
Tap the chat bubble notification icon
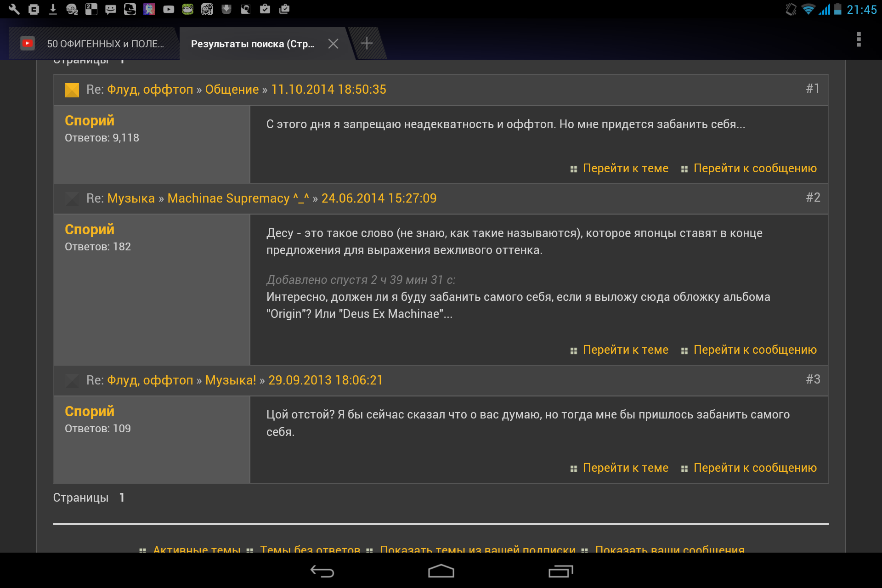(110, 9)
